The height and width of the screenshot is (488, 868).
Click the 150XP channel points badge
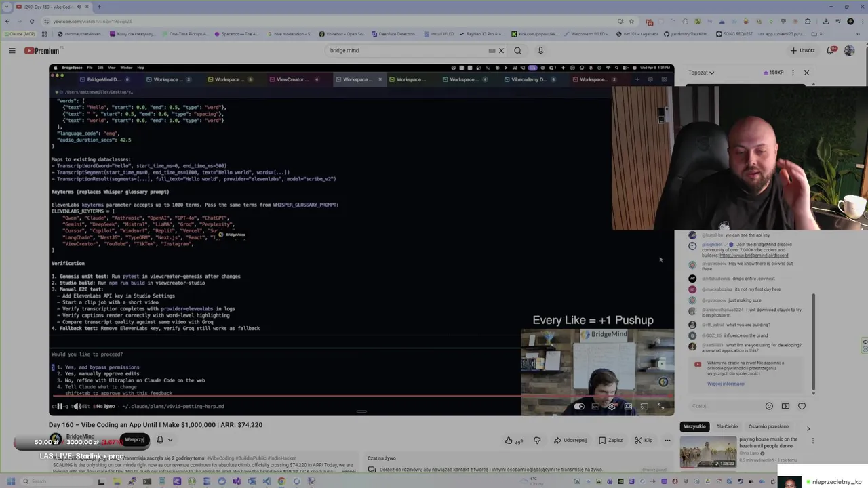[x=773, y=73]
